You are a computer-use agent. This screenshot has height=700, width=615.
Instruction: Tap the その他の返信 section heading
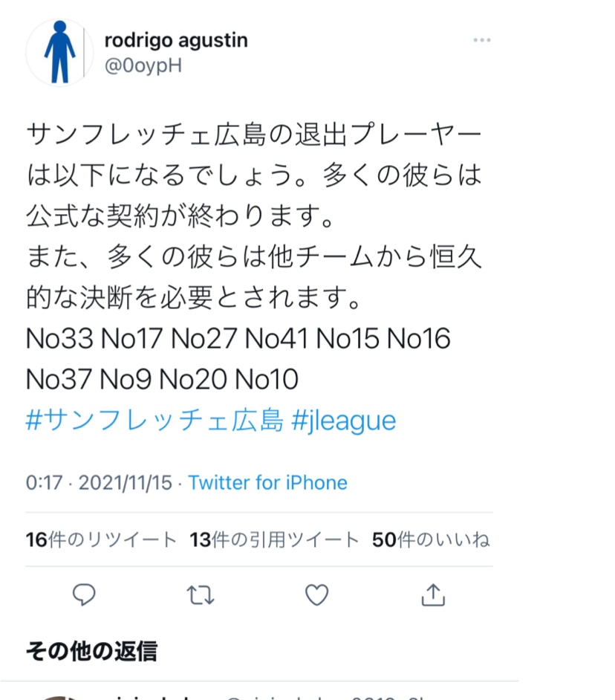92,651
